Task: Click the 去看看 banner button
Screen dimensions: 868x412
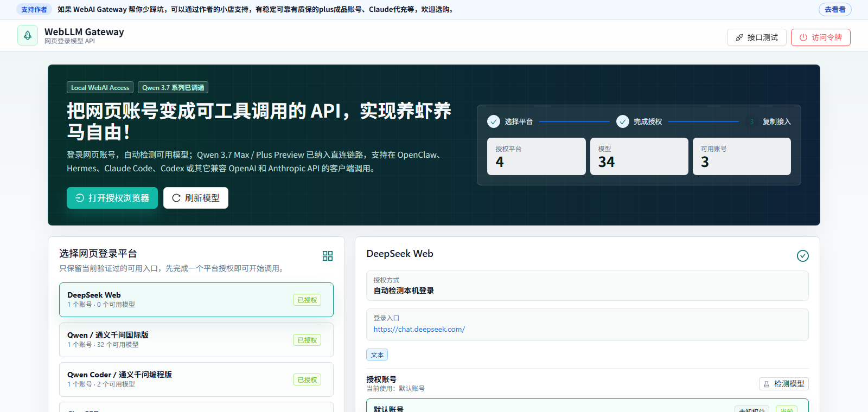Action: coord(835,9)
